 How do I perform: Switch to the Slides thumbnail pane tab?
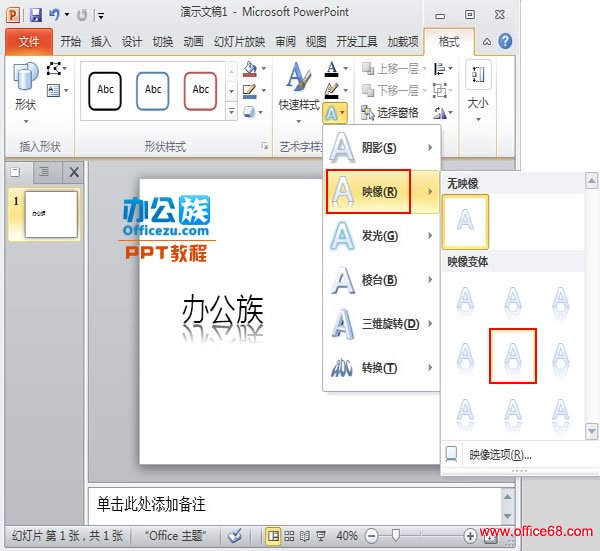coord(16,172)
